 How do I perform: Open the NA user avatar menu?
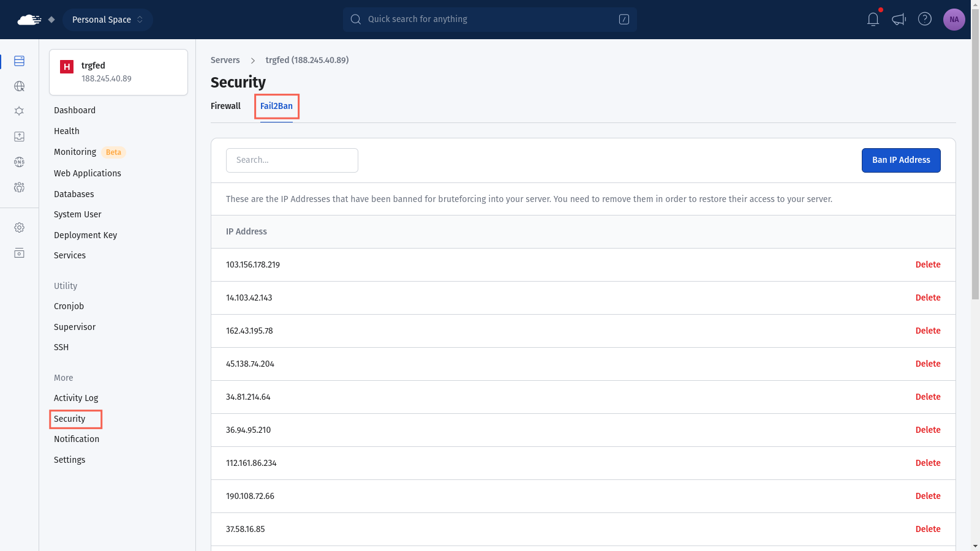[954, 20]
